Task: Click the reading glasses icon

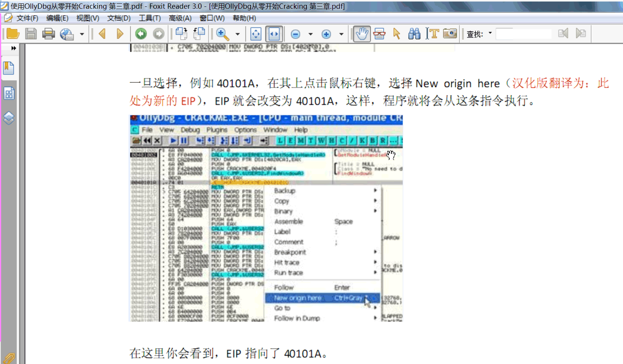Action: 379,34
